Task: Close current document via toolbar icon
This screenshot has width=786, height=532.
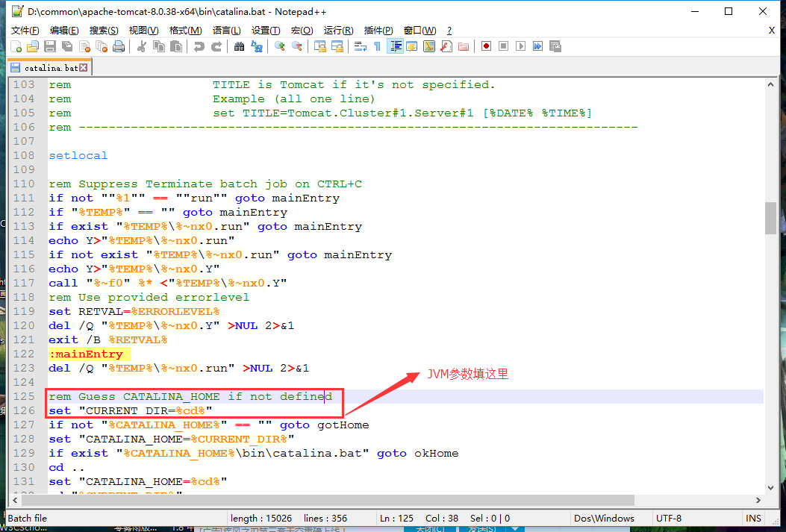Action: (x=84, y=46)
